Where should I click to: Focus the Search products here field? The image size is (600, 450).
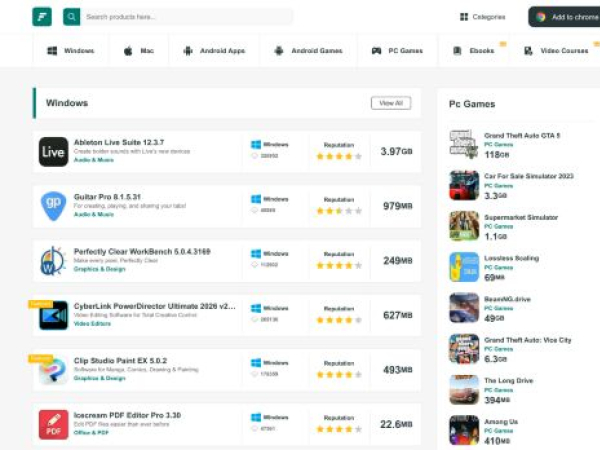pos(187,17)
